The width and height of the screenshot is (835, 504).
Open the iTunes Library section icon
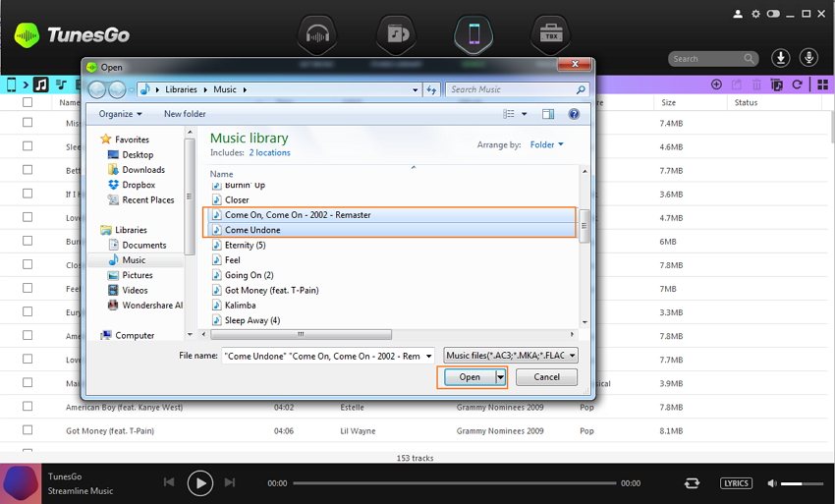coord(395,34)
